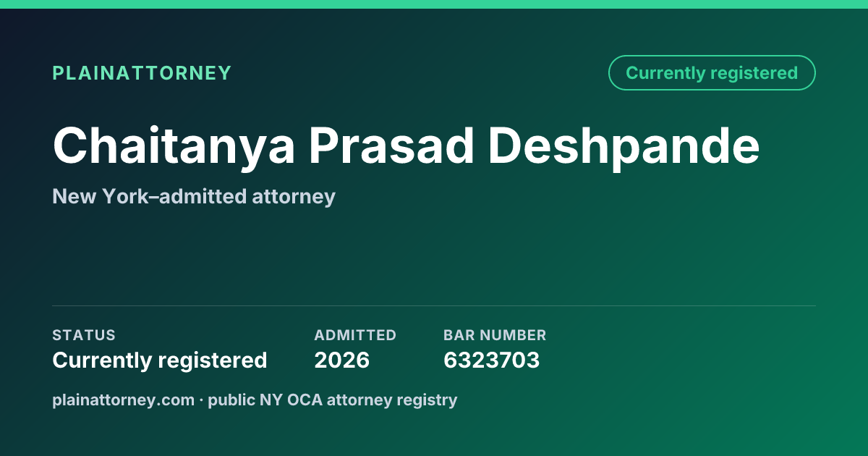Click the word Chaitanya in the heading
Screen dimensions: 868x456
point(174,147)
